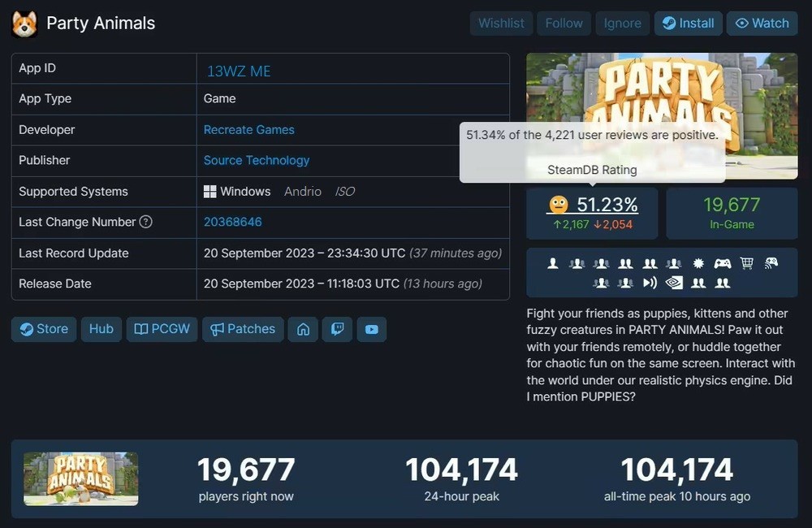Click the rating emoji face icon
Image resolution: width=812 pixels, height=528 pixels.
point(559,205)
